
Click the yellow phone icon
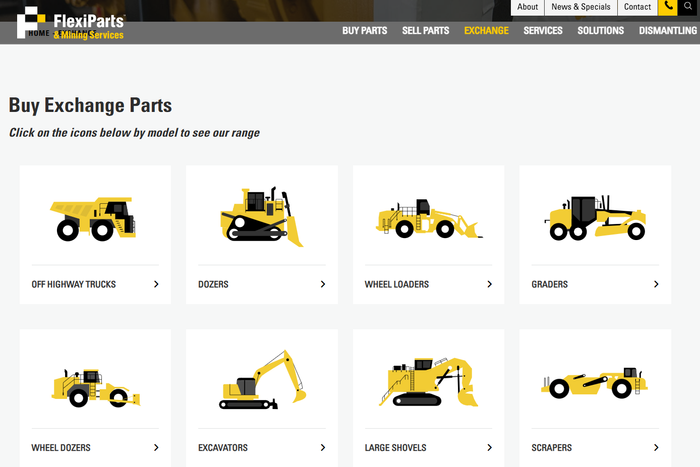coord(668,7)
